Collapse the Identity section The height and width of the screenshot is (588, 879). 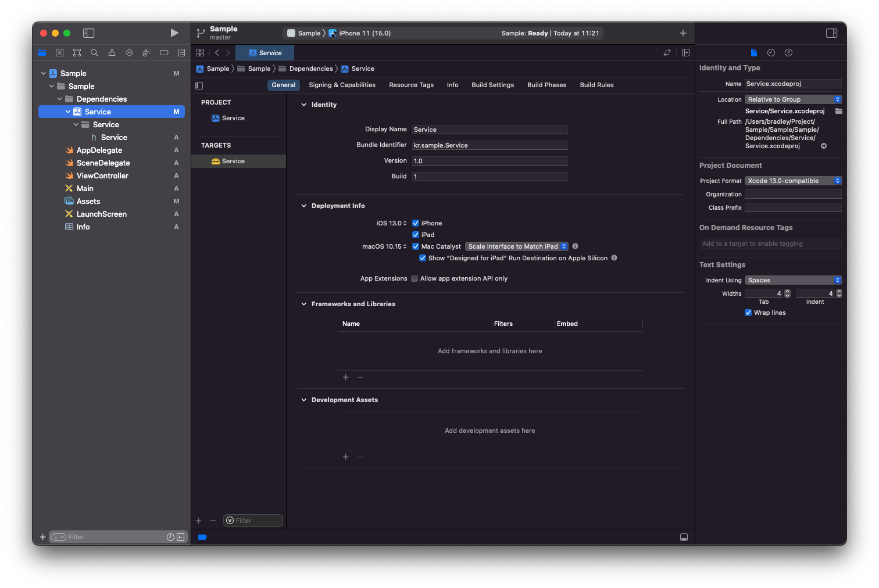click(x=303, y=105)
